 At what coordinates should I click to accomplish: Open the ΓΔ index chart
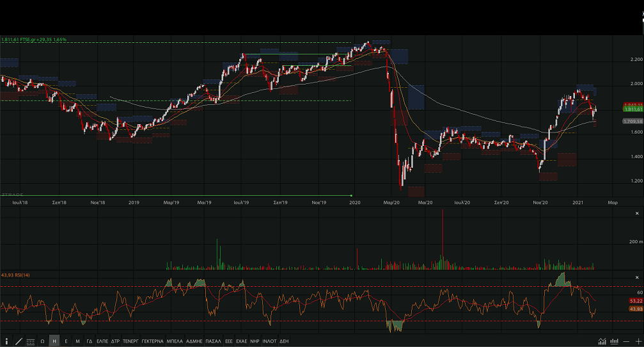click(90, 341)
